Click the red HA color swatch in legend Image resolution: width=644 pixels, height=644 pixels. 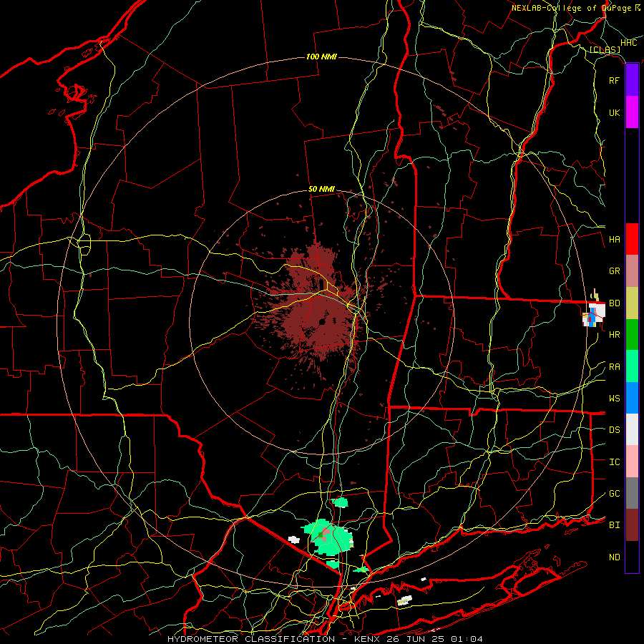(632, 239)
